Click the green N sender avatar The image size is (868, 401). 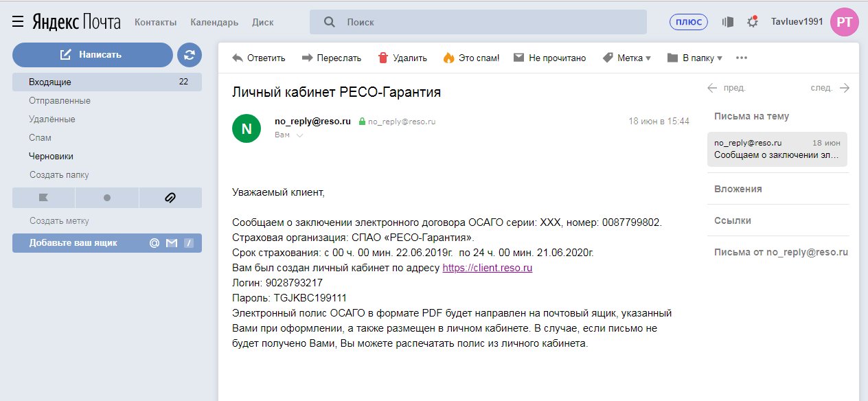point(247,128)
